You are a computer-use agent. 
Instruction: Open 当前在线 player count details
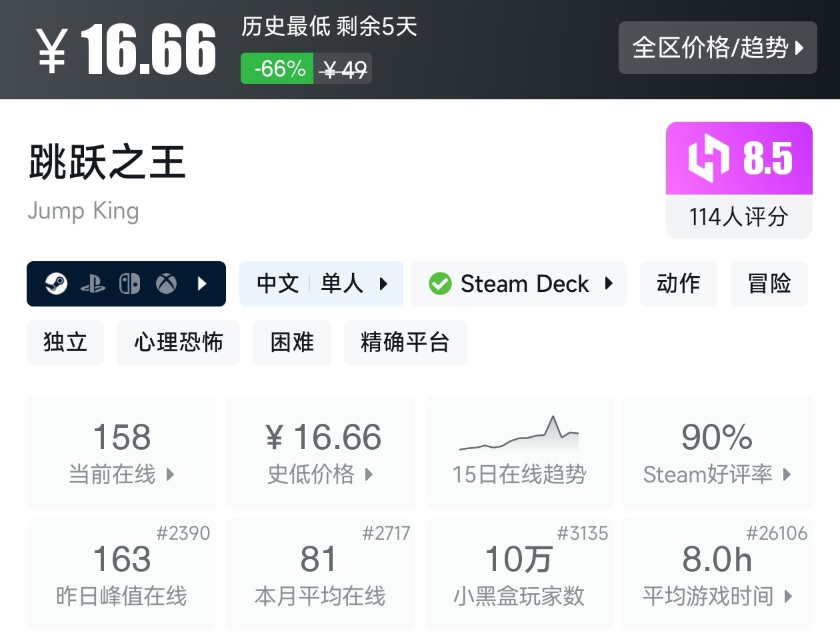tap(121, 453)
